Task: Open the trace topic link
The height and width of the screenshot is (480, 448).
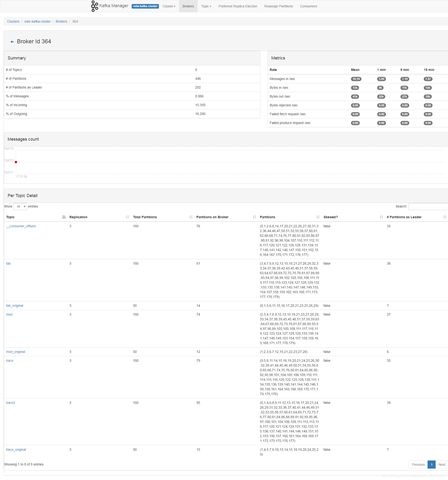Action: pos(10,361)
